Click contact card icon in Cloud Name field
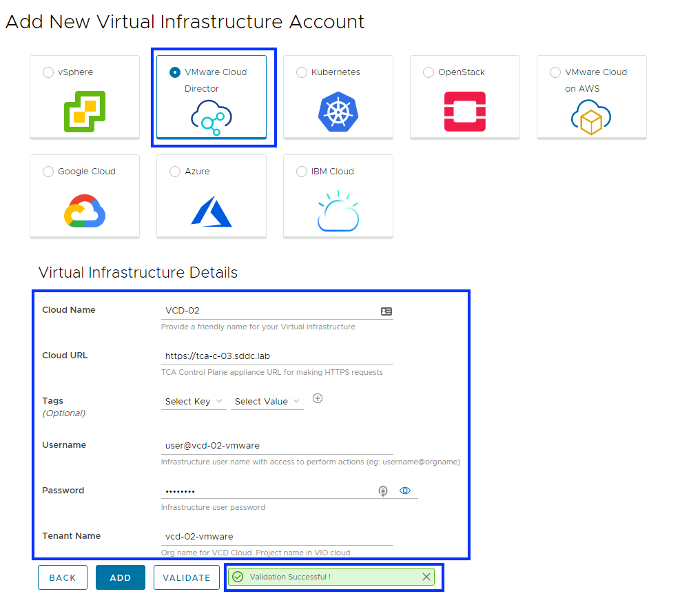The height and width of the screenshot is (616, 680). pyautogui.click(x=387, y=311)
